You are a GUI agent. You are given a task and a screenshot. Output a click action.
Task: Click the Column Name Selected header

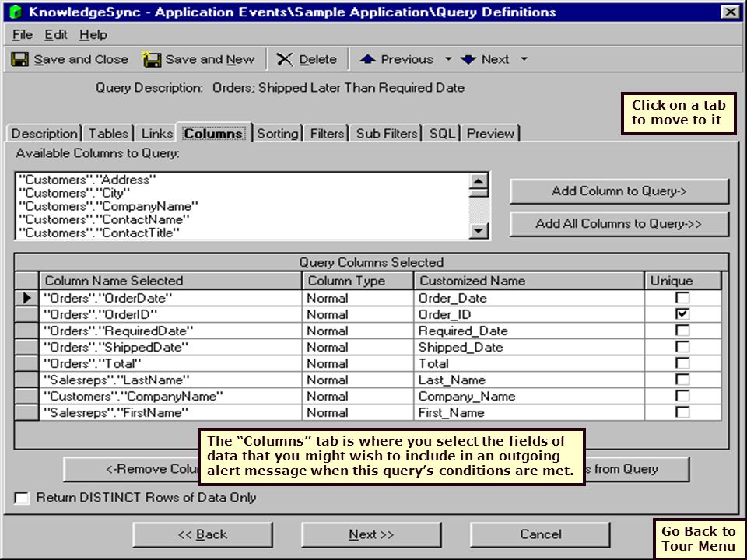(170, 281)
